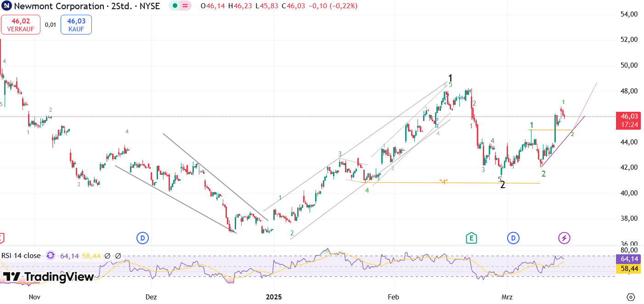Screen dimensions: 644x304
Task: Click the 54,00 price axis label
Action: click(x=629, y=14)
